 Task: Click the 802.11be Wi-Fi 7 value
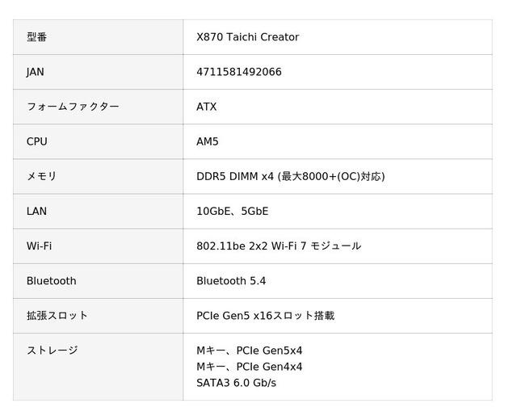[x=279, y=246]
